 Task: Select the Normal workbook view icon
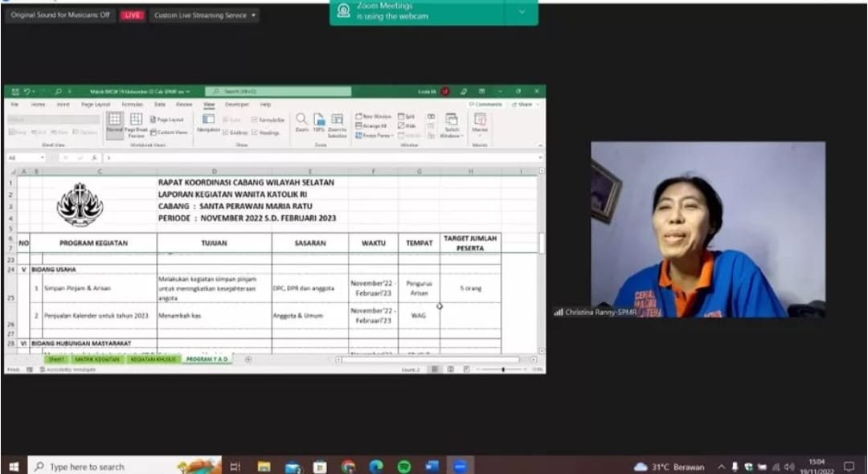(114, 120)
